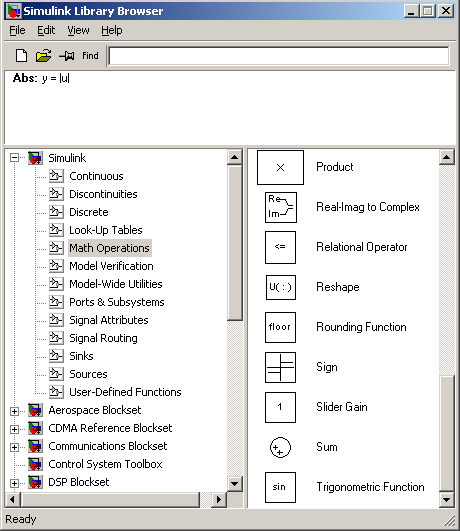Select the Product block icon
The width and height of the screenshot is (460, 531).
pos(280,167)
